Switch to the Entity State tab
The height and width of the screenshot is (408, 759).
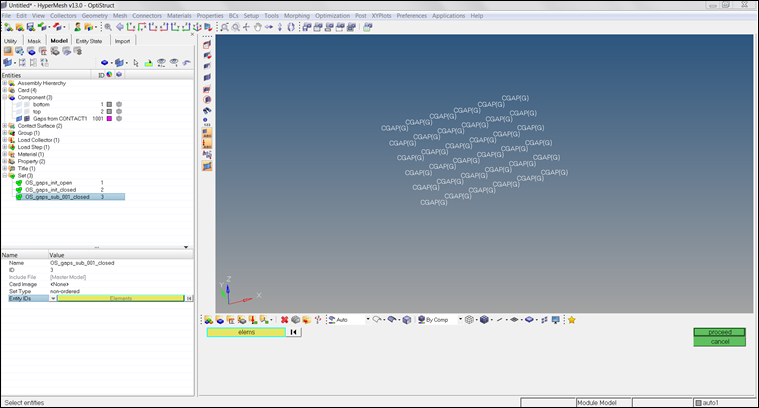89,41
